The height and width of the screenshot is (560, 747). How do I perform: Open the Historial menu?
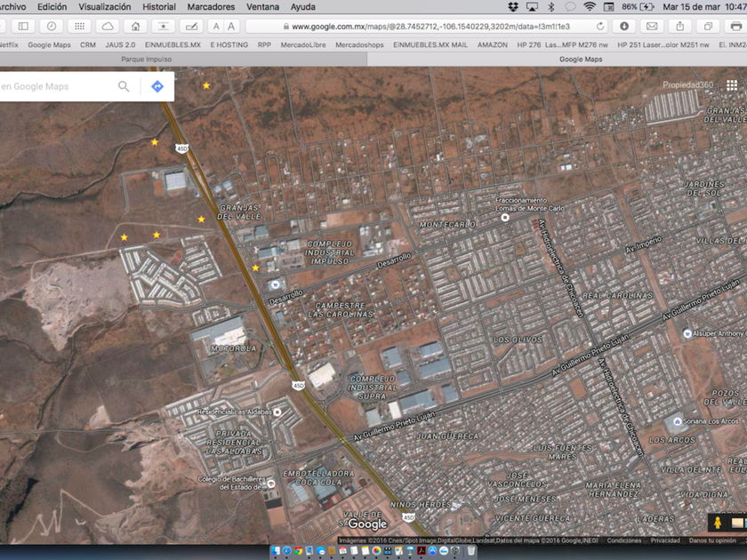(x=159, y=6)
